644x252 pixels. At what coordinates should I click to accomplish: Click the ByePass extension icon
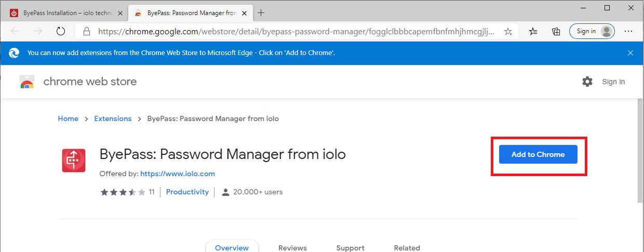pyautogui.click(x=74, y=160)
